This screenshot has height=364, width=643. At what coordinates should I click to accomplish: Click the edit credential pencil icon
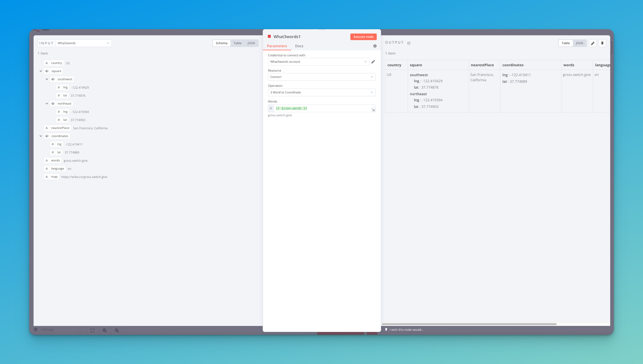pos(373,62)
